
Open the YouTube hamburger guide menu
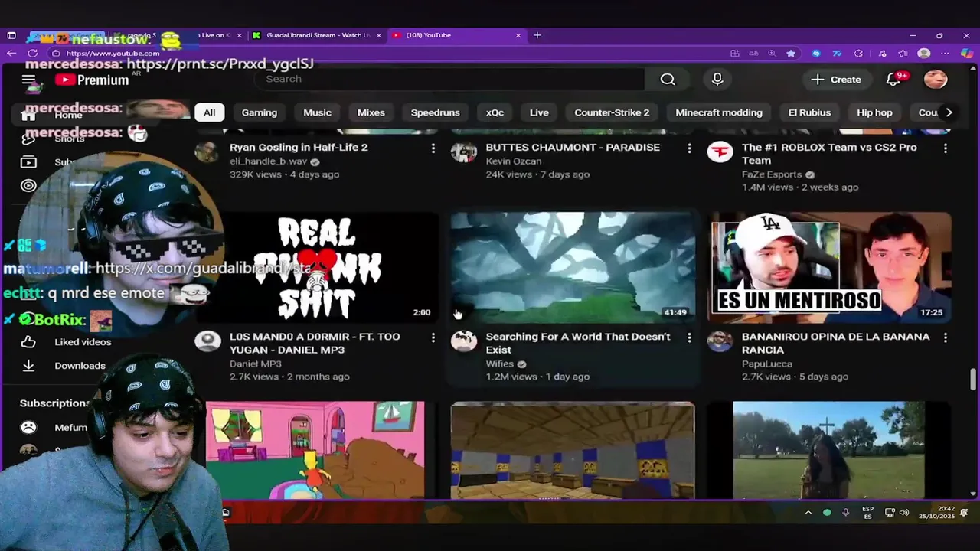pos(28,80)
